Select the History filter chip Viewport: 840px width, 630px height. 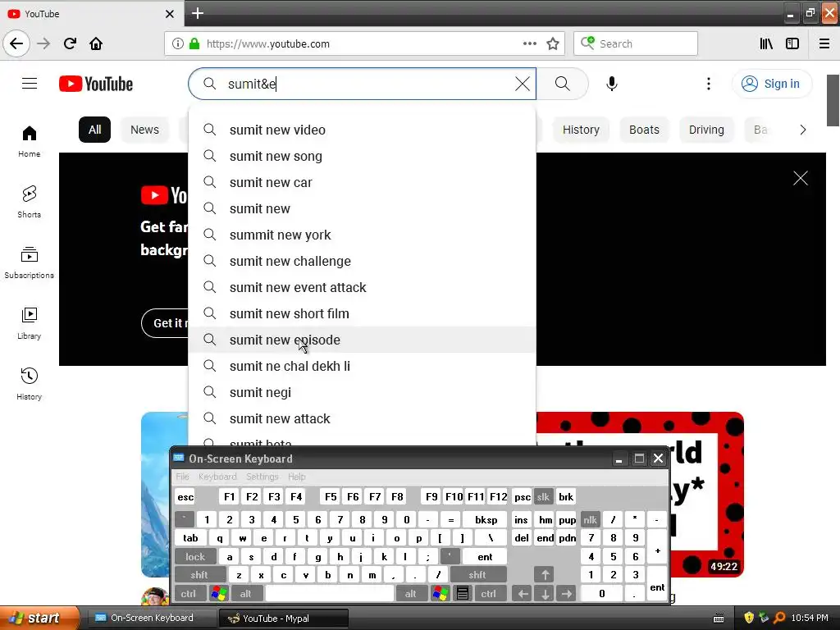click(581, 130)
